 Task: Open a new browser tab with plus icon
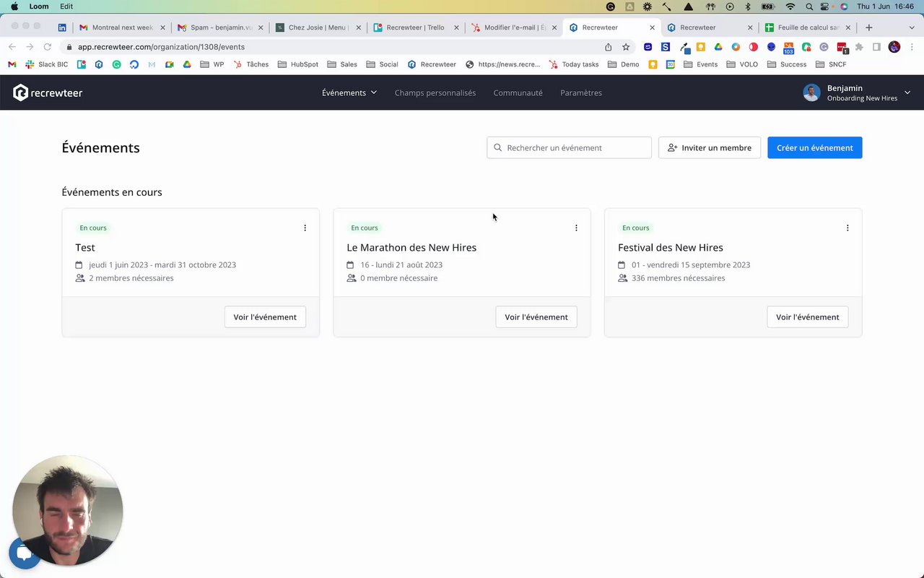869,27
